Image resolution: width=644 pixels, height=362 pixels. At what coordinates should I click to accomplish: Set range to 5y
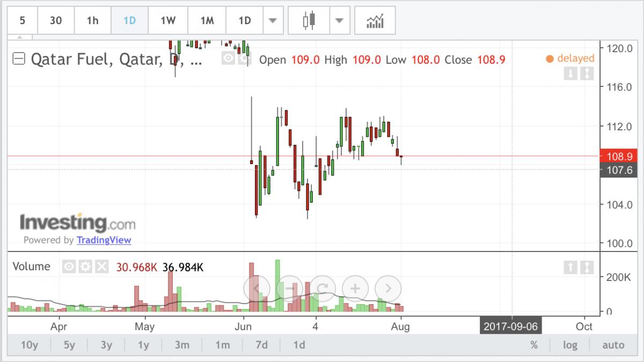pyautogui.click(x=70, y=345)
